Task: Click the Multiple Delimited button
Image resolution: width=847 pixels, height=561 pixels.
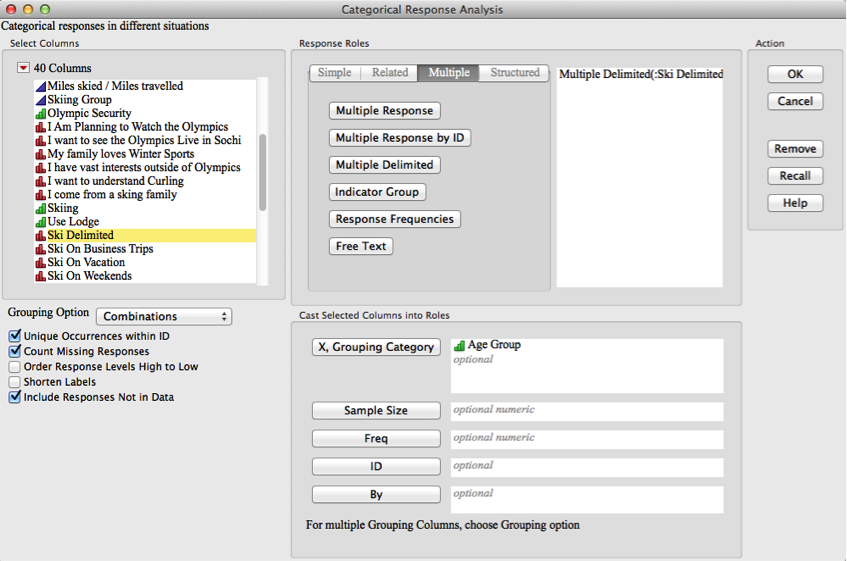Action: coord(385,165)
